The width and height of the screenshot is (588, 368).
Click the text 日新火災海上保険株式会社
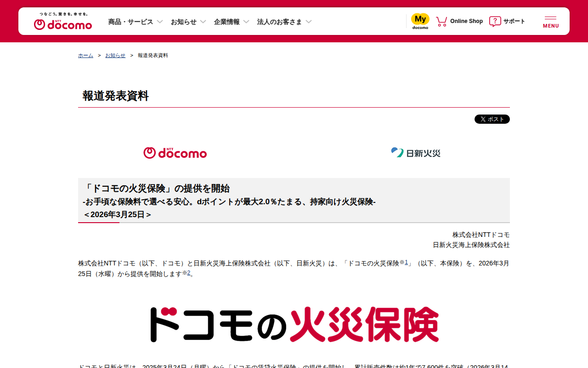click(471, 245)
